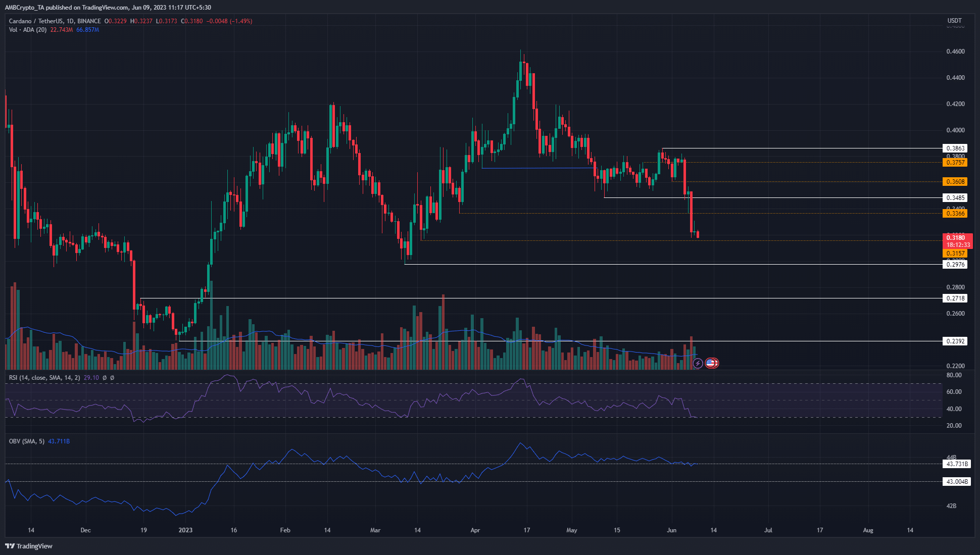The image size is (980, 555).
Task: Click the RSI 60.00 axis value
Action: 954,392
